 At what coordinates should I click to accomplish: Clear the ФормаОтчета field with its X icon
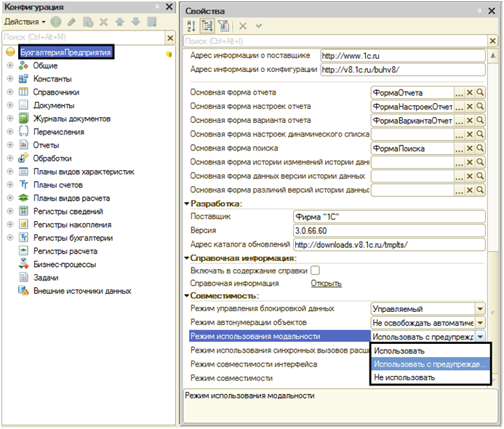[x=469, y=93]
